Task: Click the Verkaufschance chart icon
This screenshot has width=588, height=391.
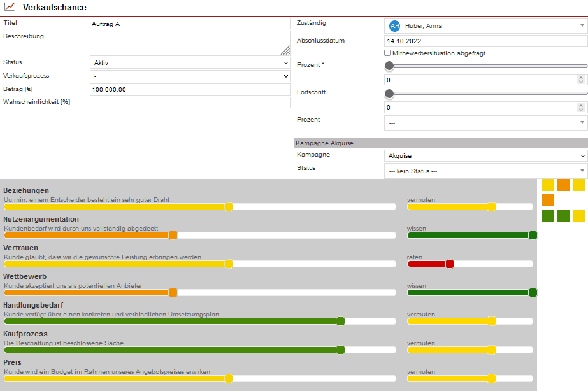Action: pyautogui.click(x=10, y=7)
